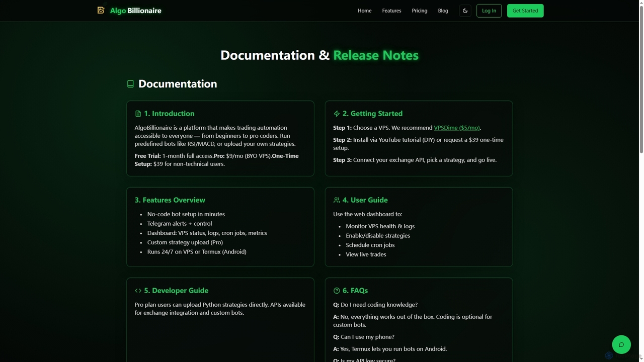Click 'Pro plan users can upload Python' paragraph
Viewport: 644px width, 362px height.
pos(220,309)
